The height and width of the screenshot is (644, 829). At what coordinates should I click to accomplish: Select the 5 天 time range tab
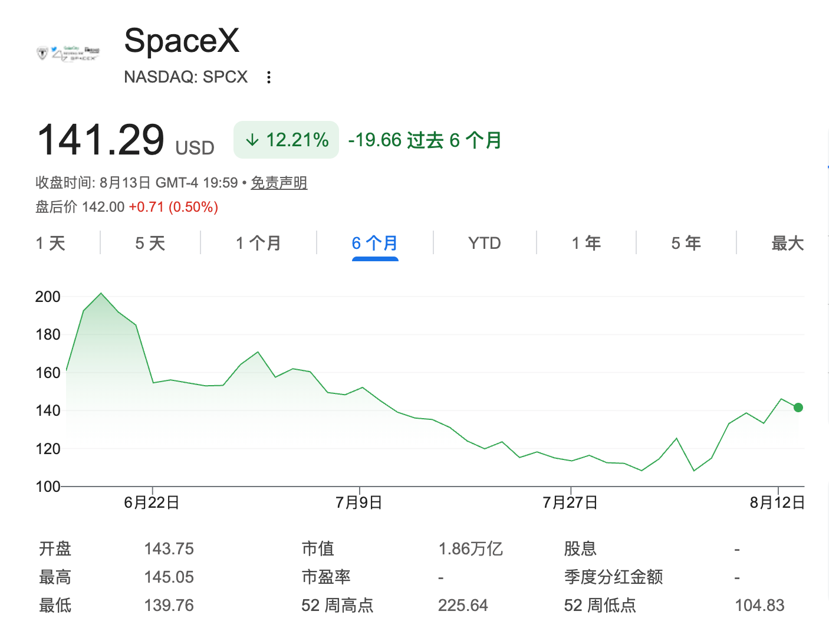tap(150, 243)
